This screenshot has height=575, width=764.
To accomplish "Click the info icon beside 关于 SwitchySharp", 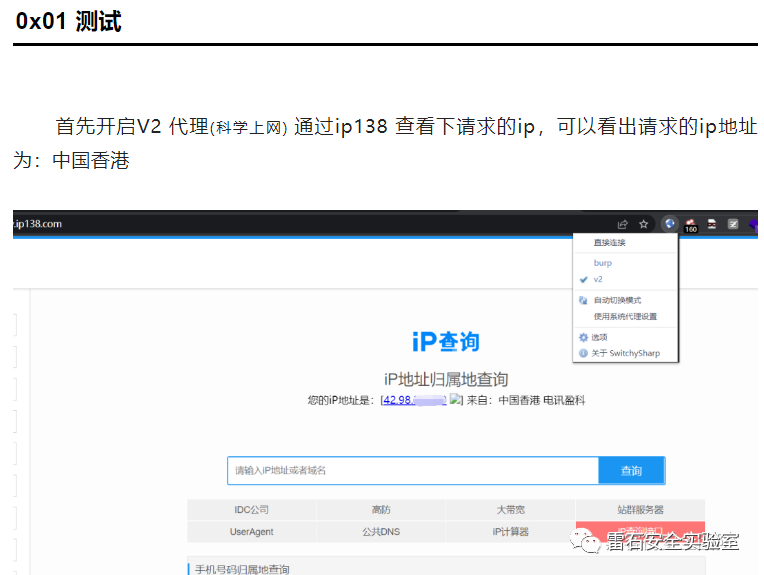I will (x=583, y=353).
